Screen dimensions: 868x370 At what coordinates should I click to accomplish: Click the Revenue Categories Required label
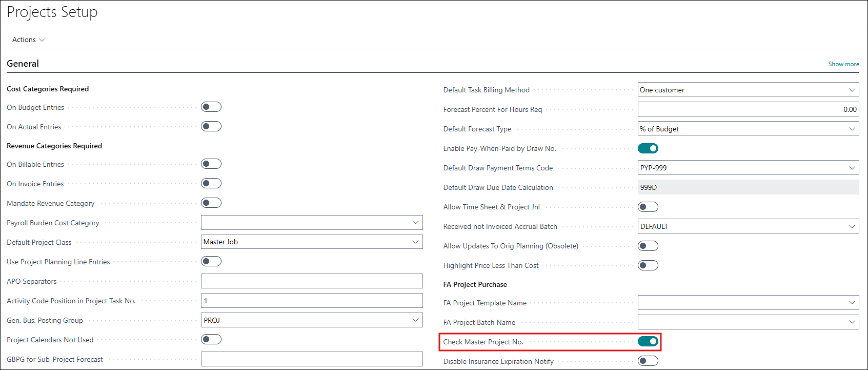[54, 146]
